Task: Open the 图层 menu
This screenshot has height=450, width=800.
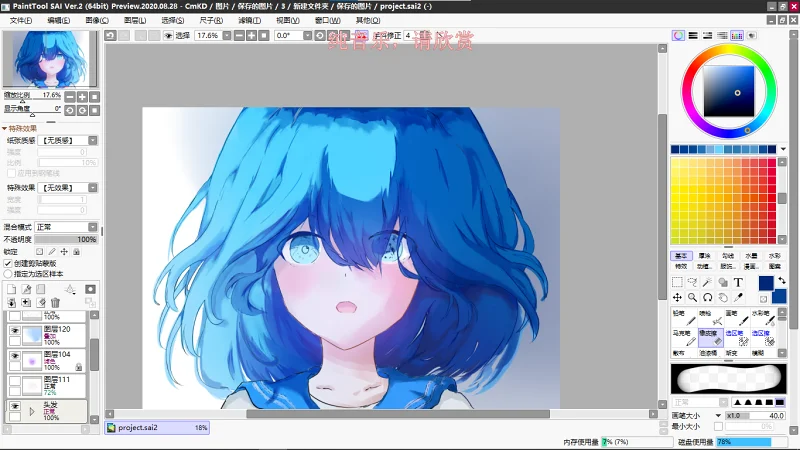Action: click(x=135, y=20)
